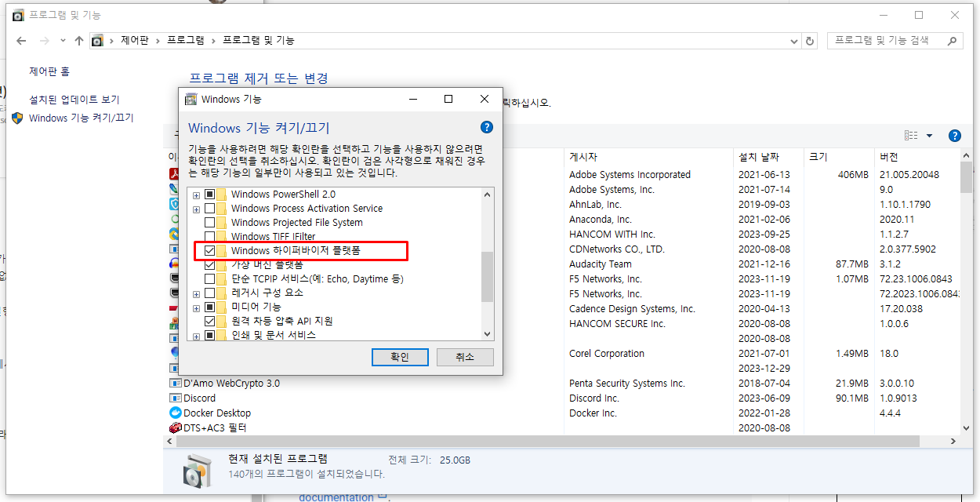Open the address bar history dropdown

pyautogui.click(x=796, y=41)
